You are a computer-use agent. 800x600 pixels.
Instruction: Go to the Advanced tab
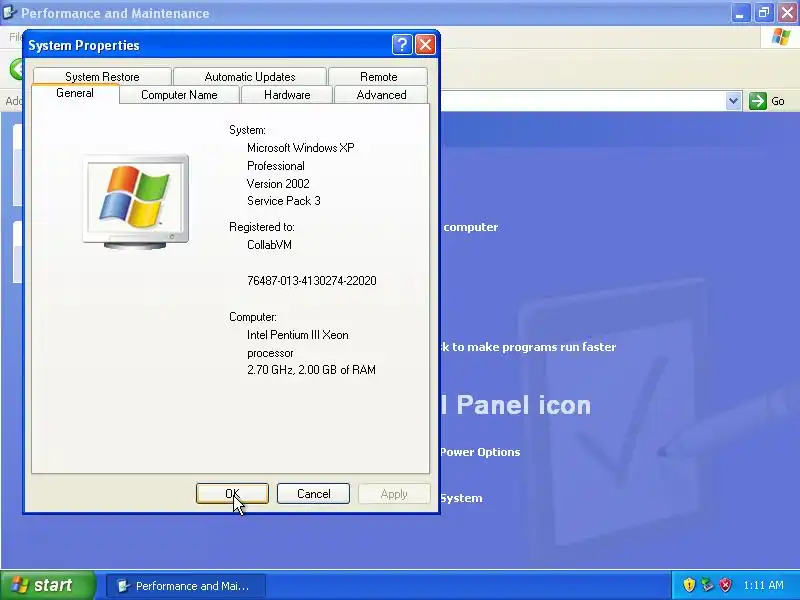[x=381, y=95]
